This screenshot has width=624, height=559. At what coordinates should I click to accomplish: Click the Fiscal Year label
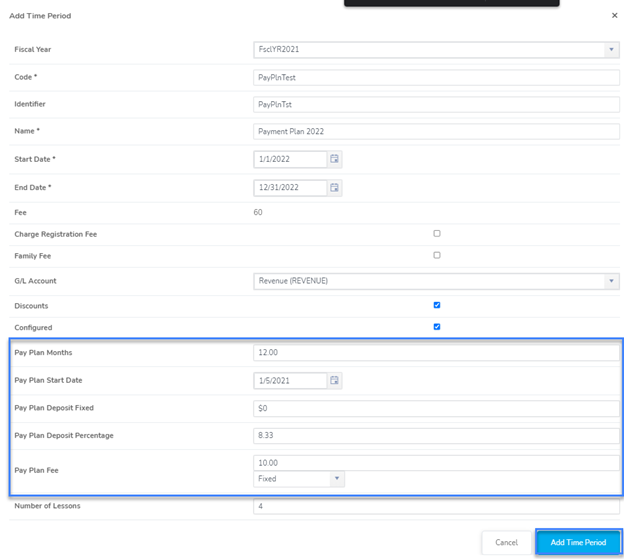pos(33,49)
